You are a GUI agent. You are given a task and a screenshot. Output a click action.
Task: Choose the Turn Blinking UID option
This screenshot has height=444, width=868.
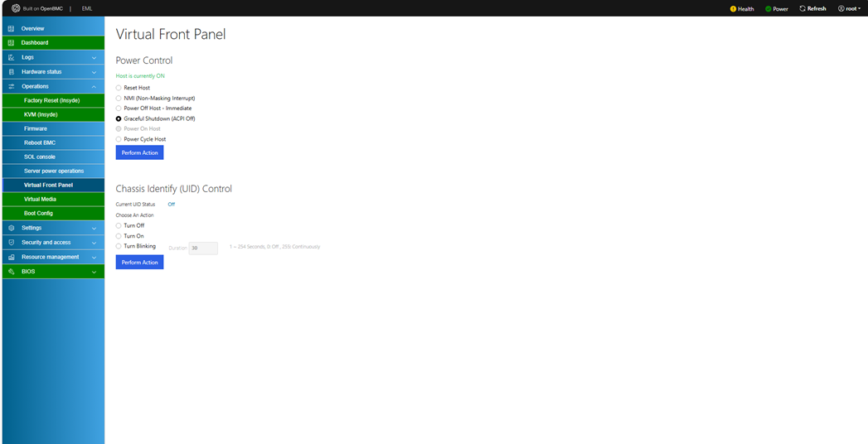[119, 246]
